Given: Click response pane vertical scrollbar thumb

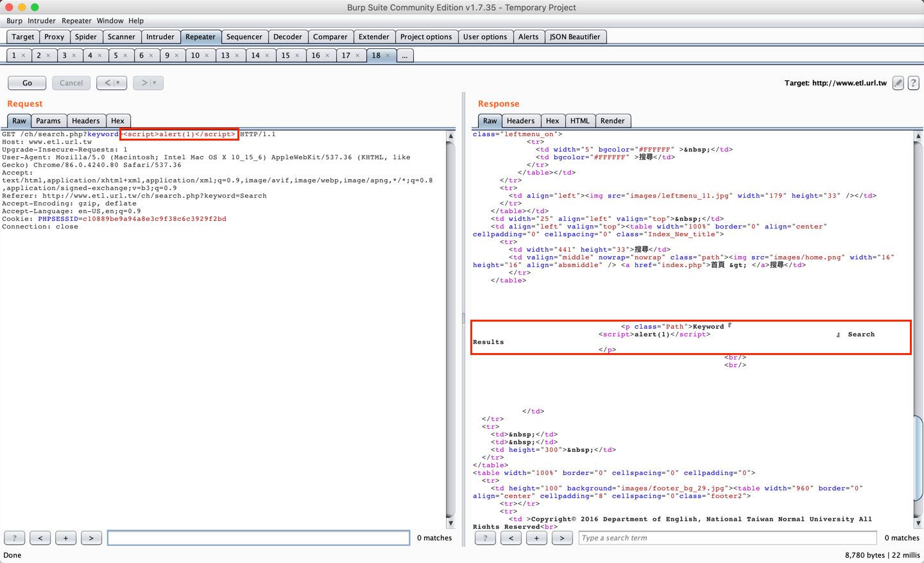Looking at the screenshot, I should 918,458.
